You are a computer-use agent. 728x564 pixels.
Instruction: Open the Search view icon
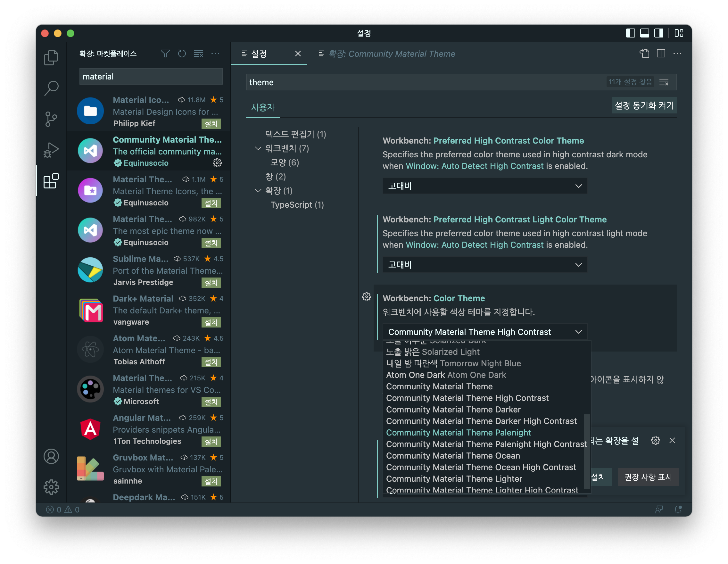click(51, 88)
